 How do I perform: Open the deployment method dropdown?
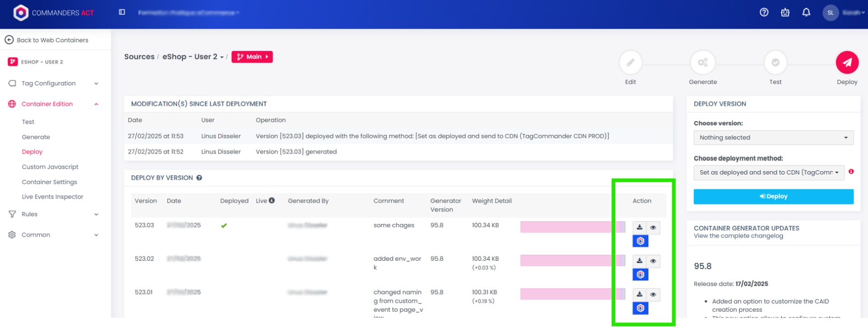[768, 173]
